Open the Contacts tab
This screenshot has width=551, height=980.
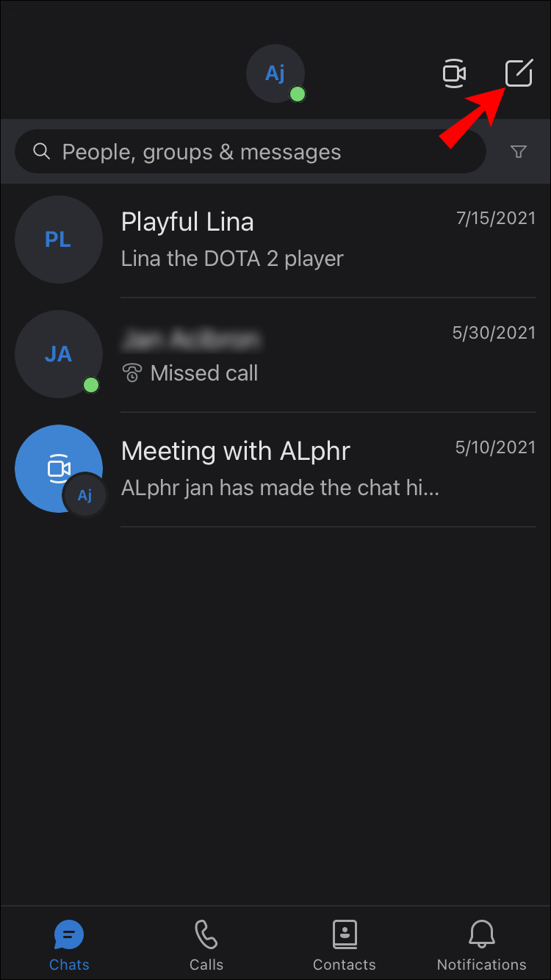[x=345, y=946]
